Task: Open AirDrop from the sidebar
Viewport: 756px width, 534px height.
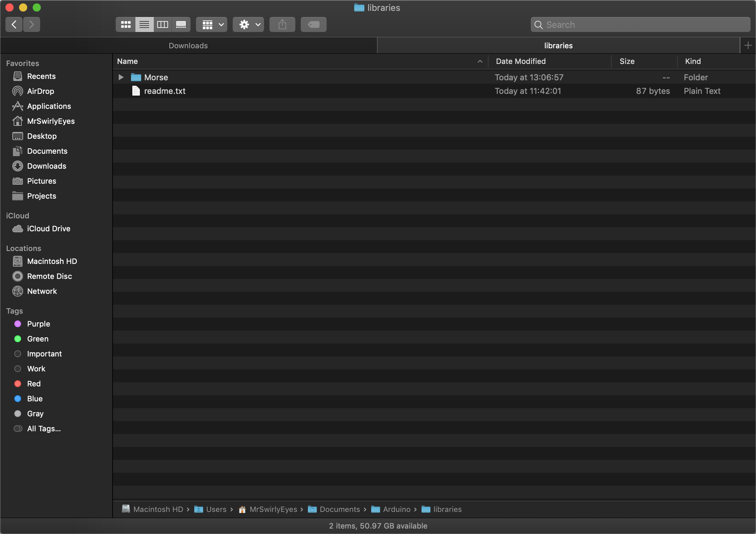Action: 40,91
